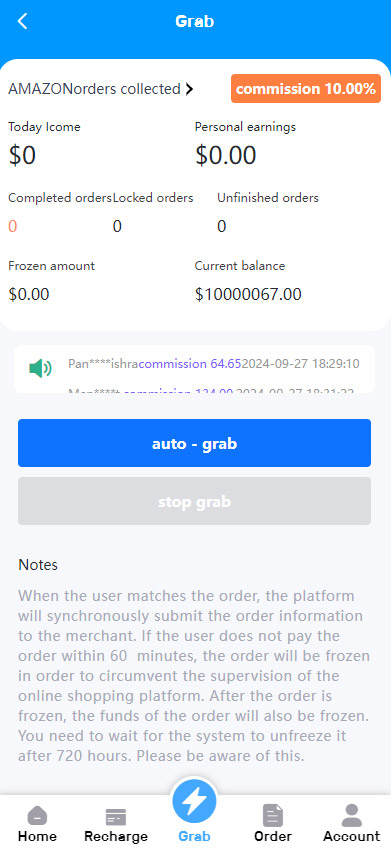Image resolution: width=391 pixels, height=849 pixels.
Task: Tap the lightning bolt Grab icon
Action: (x=194, y=801)
